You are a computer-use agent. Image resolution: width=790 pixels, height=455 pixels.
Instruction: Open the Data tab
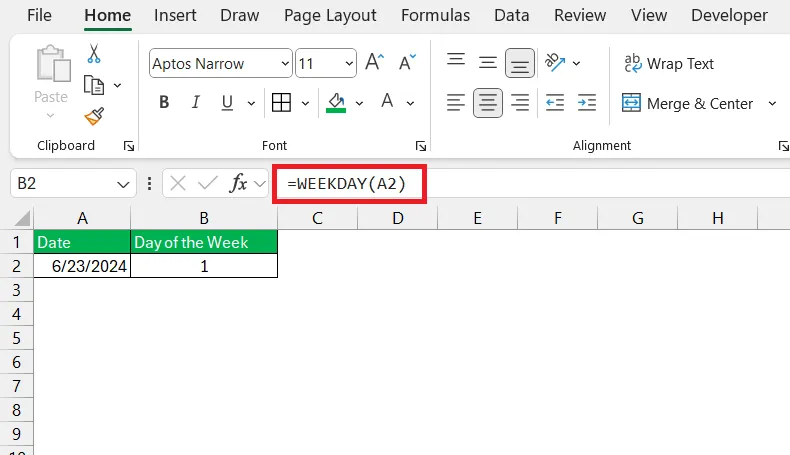tap(511, 15)
